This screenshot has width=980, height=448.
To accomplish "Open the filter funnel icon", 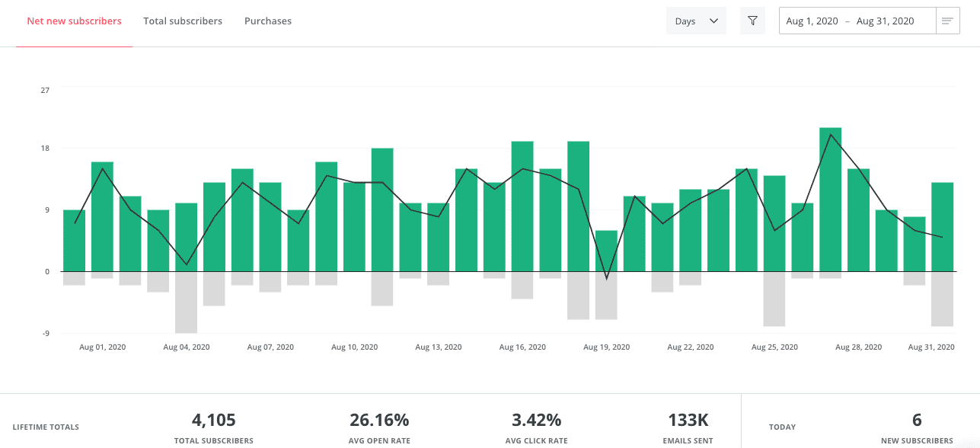I will click(x=752, y=21).
